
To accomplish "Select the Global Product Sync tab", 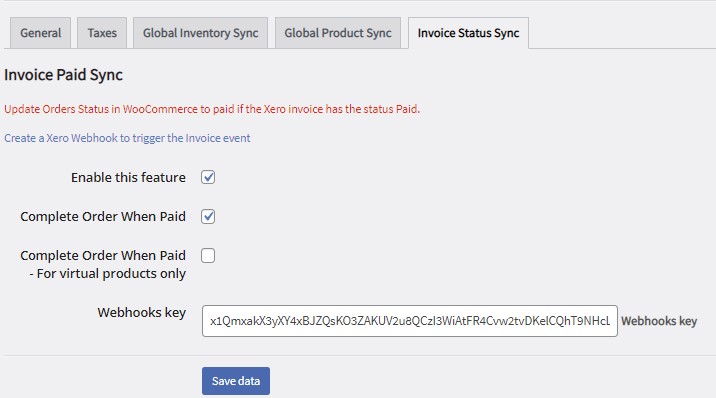I will tap(338, 33).
